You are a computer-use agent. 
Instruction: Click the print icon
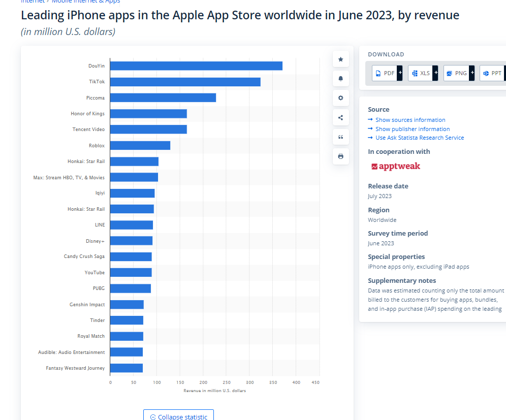pyautogui.click(x=340, y=156)
